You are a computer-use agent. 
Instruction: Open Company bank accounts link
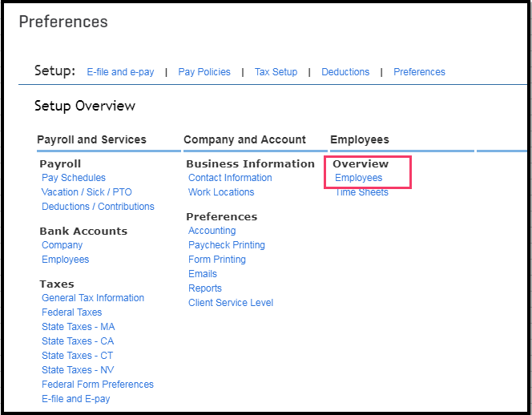62,245
